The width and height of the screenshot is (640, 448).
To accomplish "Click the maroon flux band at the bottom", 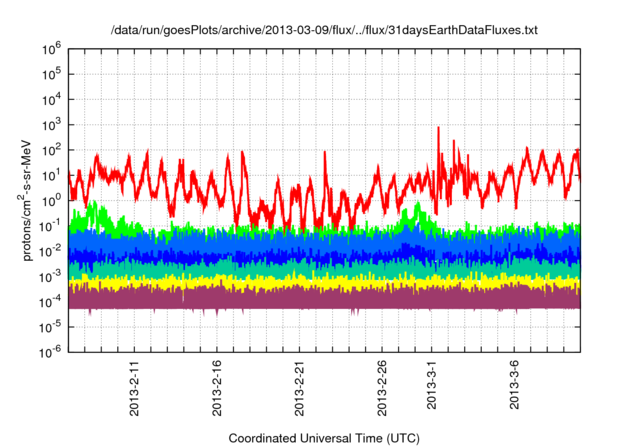I will click(x=324, y=300).
